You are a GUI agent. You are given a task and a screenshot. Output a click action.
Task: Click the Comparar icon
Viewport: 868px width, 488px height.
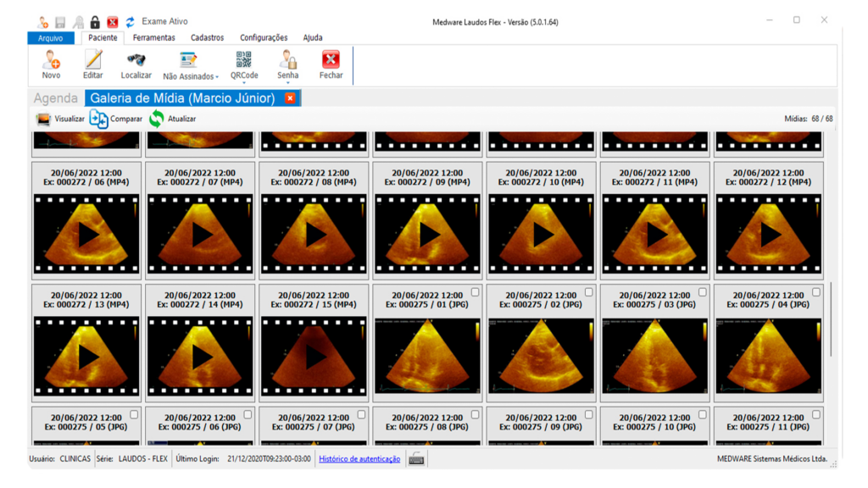98,119
